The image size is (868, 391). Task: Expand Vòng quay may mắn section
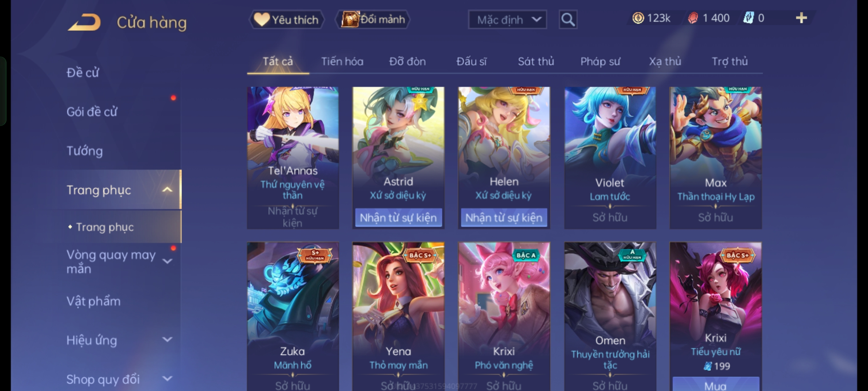point(167,261)
